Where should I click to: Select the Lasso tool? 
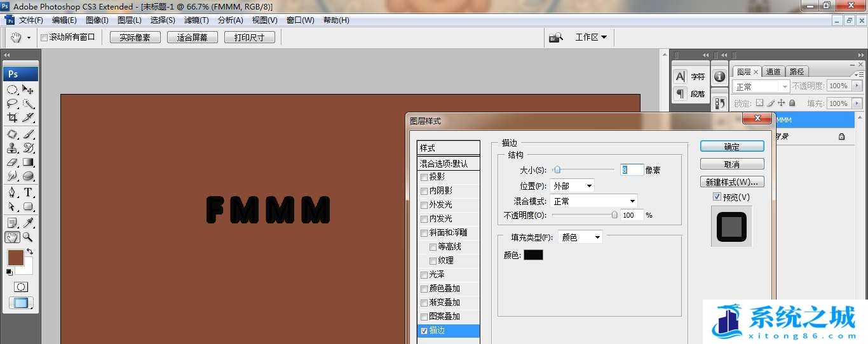(x=12, y=103)
